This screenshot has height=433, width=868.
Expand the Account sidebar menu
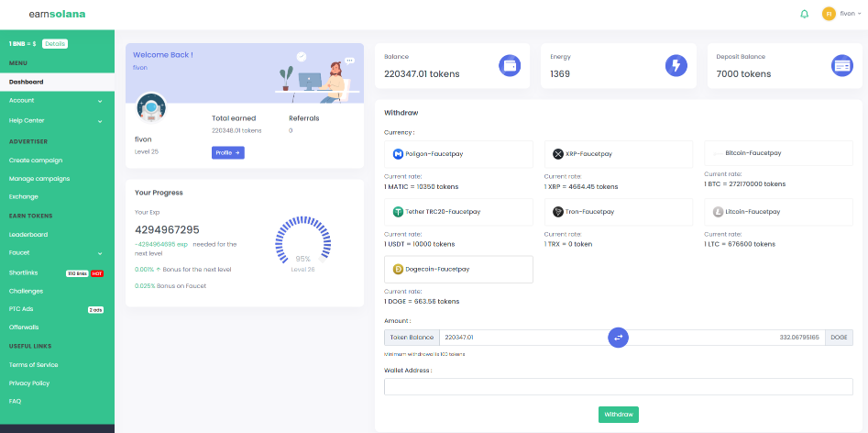[57, 100]
